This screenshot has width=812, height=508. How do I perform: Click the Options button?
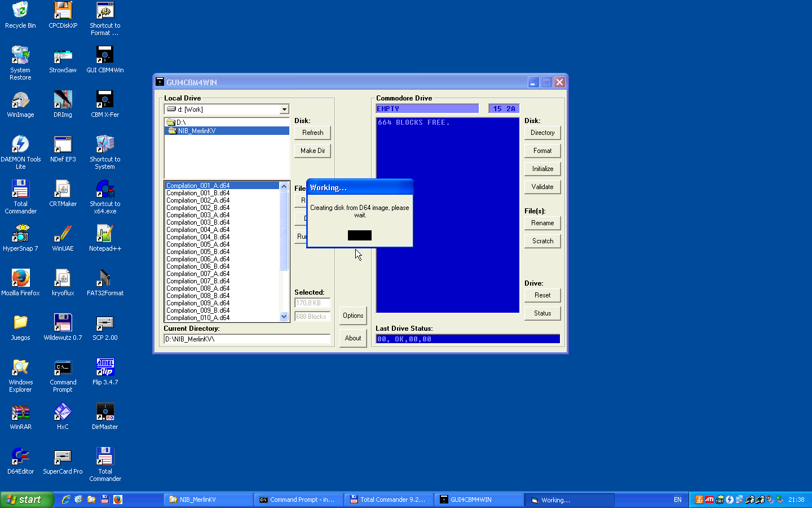[353, 316]
